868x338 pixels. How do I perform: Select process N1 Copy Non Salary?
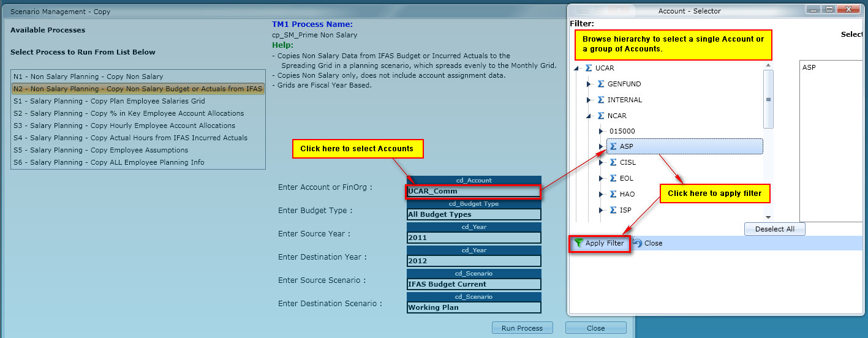138,77
